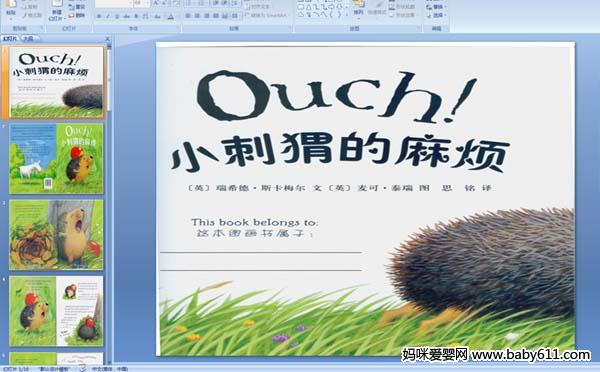
Task: Switch to the 幻灯片 slides tab
Action: tap(10, 38)
